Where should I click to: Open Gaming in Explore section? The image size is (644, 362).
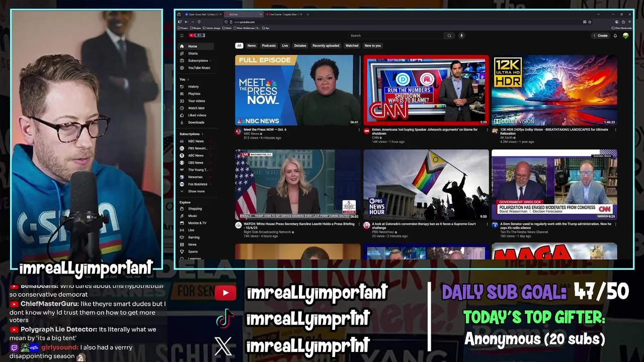point(196,237)
